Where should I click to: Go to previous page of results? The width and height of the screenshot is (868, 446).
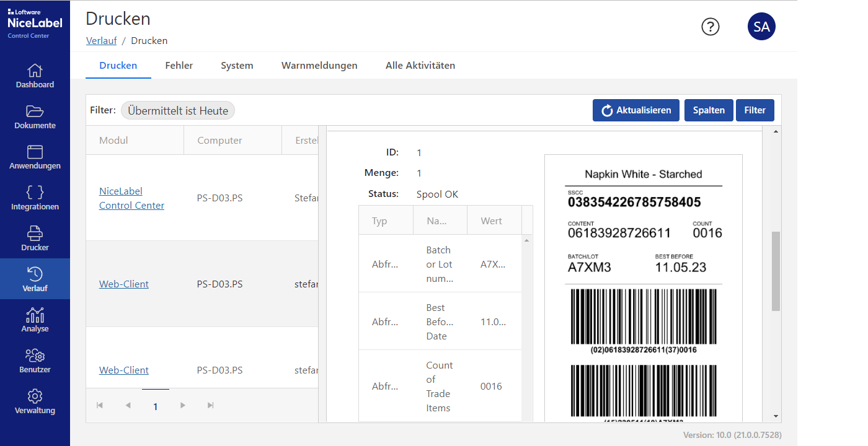click(128, 406)
